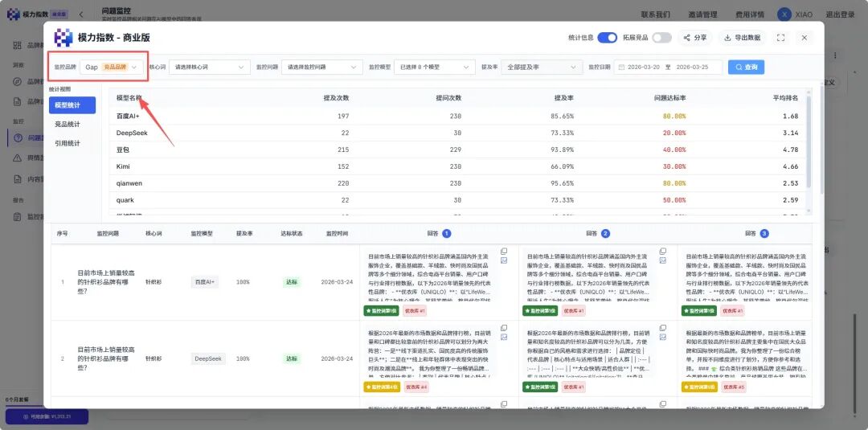Viewport: 868px width, 430px height.
Task: Click the end date 2026-03-25 field
Action: coord(694,67)
